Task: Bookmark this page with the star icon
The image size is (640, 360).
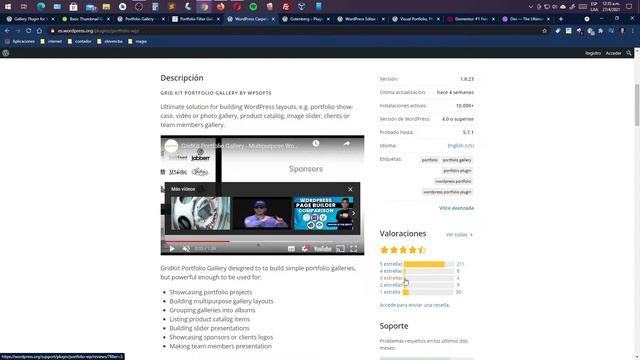Action: point(544,31)
